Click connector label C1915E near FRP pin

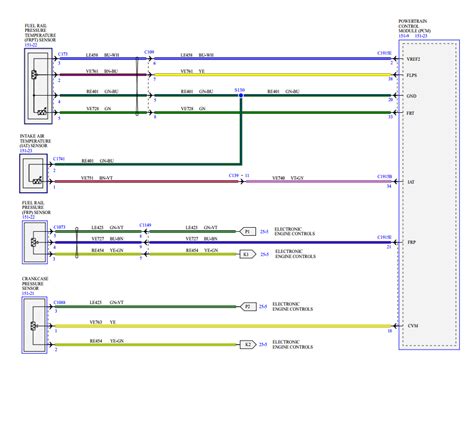coord(384,237)
